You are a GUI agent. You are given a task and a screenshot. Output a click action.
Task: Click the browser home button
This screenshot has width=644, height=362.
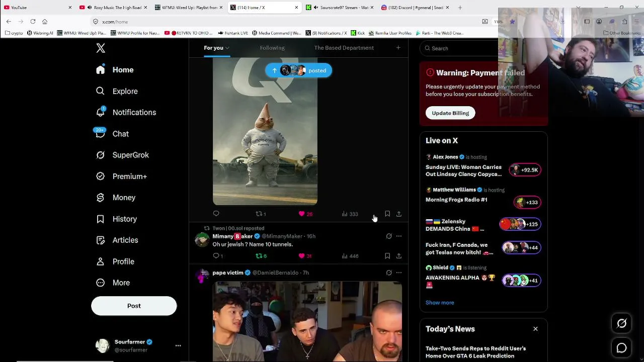click(x=45, y=22)
